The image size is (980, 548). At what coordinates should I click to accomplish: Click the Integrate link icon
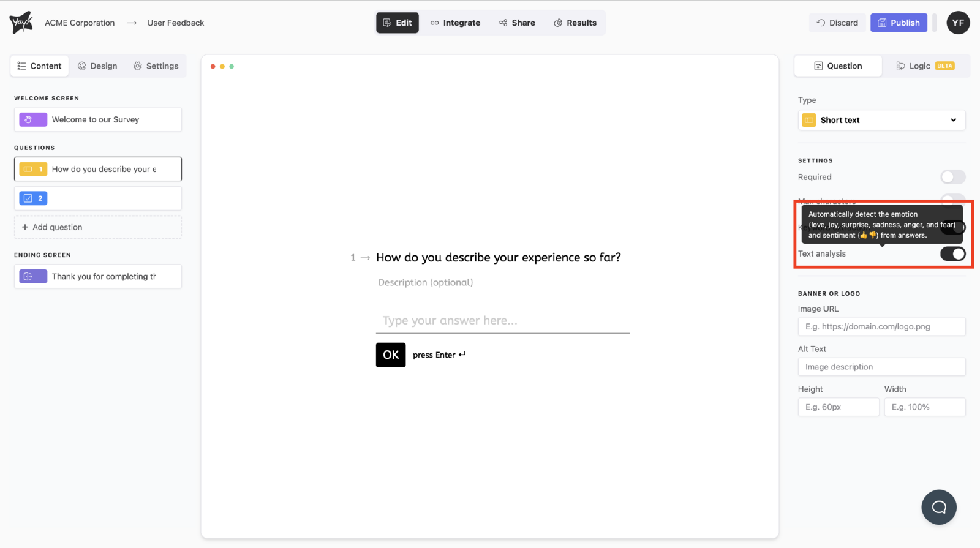[434, 23]
